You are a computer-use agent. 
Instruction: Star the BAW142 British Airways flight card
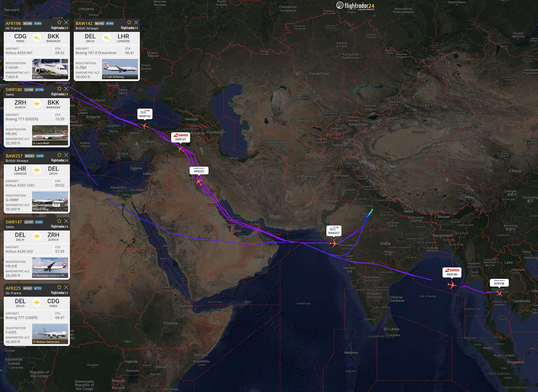tap(129, 22)
